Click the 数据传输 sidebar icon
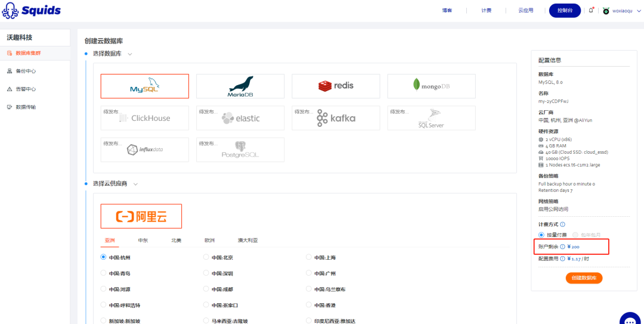644x324 pixels. click(10, 107)
